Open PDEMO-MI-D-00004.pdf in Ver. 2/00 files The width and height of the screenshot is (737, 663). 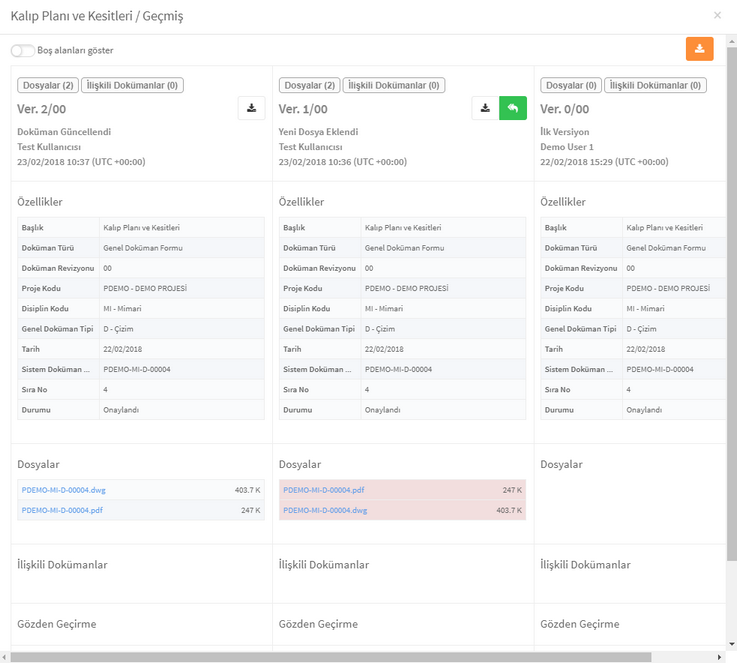point(62,510)
